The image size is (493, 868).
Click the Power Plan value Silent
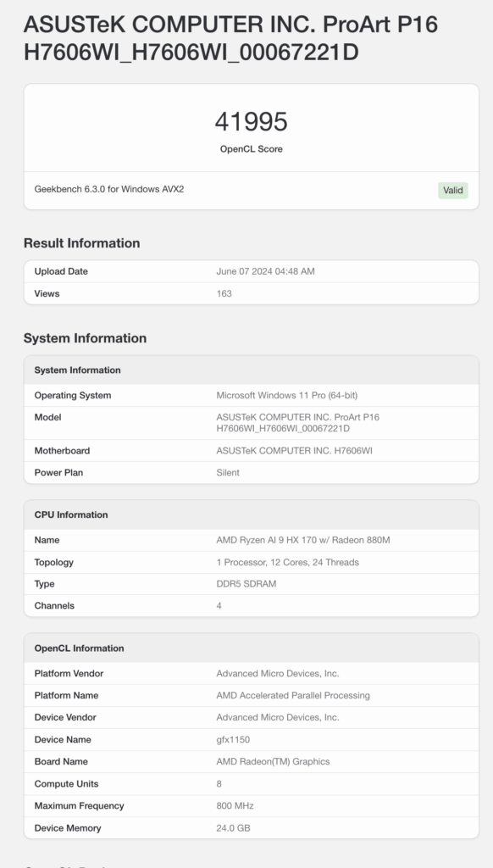228,473
